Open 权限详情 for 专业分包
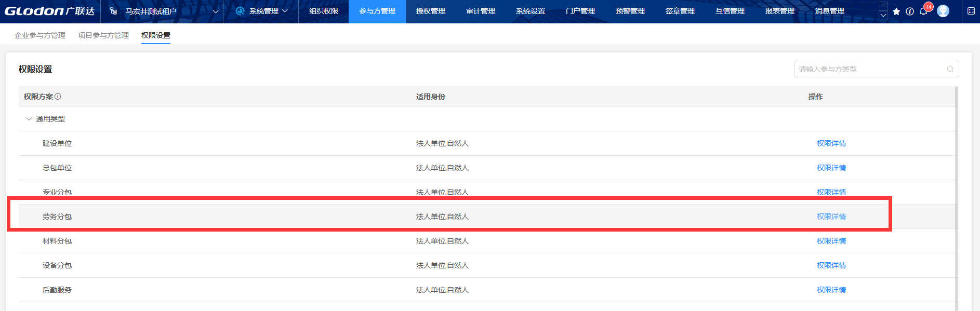This screenshot has width=980, height=311. tap(831, 192)
